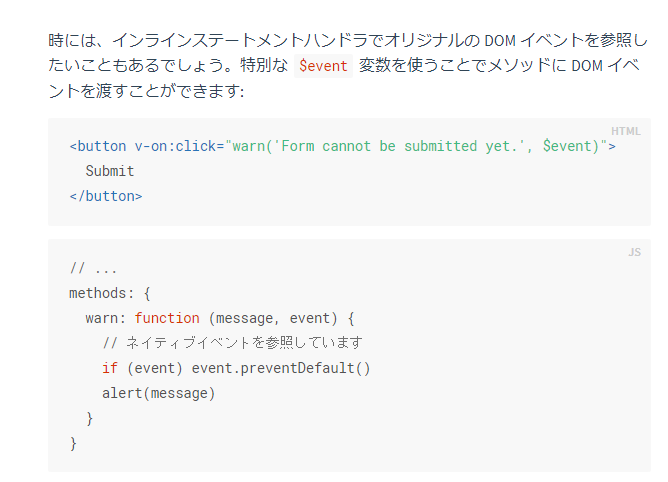Click the opening <button tag in the HTML snippet
This screenshot has width=668, height=482.
(x=98, y=146)
